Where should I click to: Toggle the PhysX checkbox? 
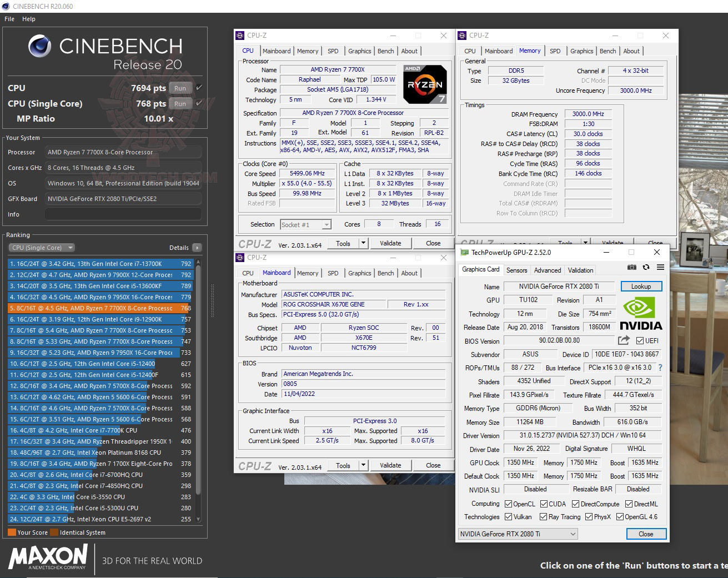589,517
